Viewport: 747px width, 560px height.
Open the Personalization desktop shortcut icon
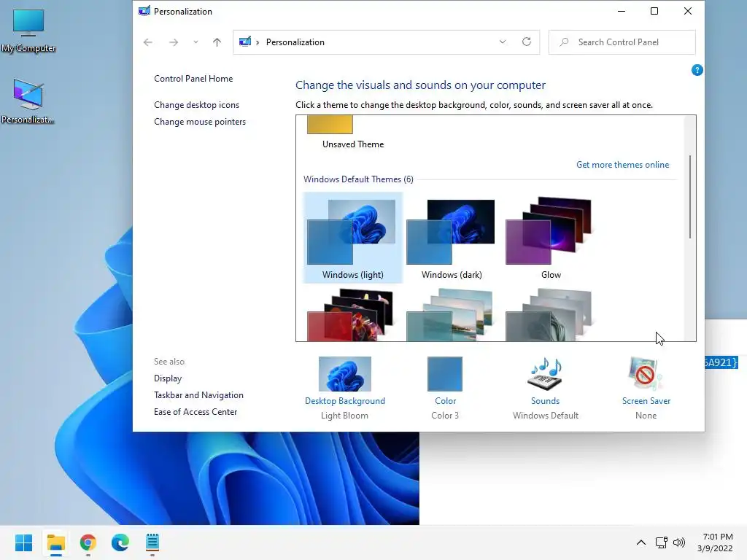point(28,101)
